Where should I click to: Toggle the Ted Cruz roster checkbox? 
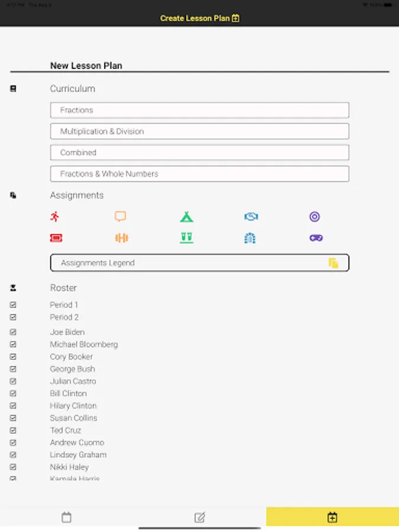13,430
